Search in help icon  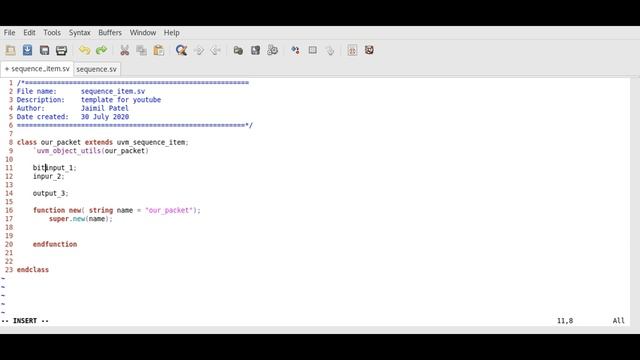369,50
